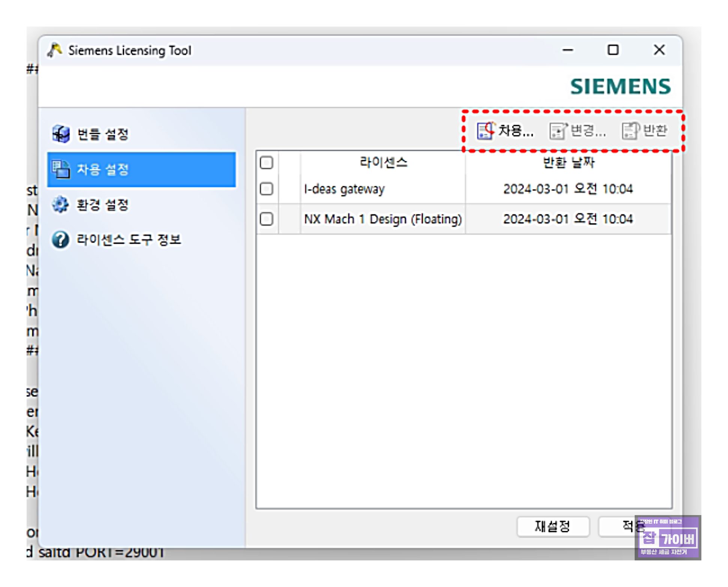Image resolution: width=728 pixels, height=587 pixels.
Task: Click the 라이센스 column header
Action: click(x=383, y=163)
